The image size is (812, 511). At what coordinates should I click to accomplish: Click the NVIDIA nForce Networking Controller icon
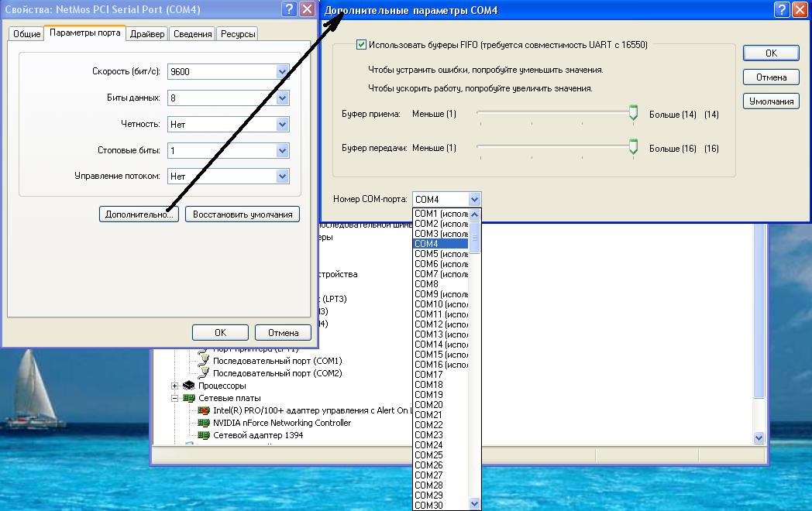(204, 423)
